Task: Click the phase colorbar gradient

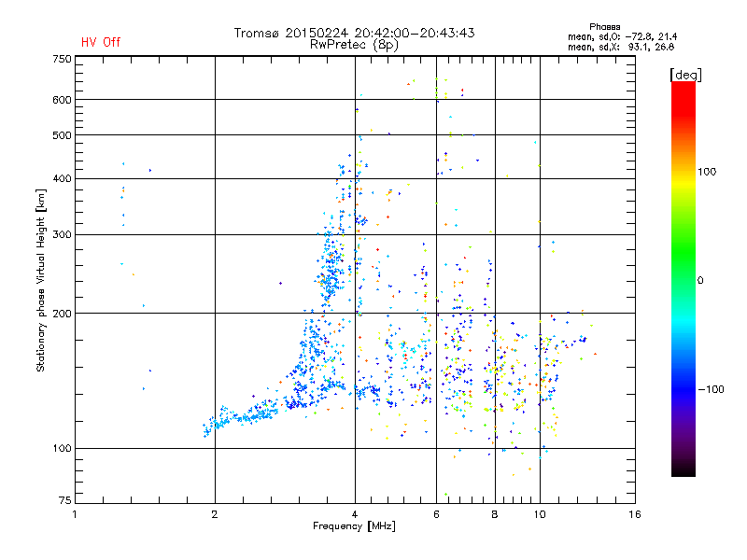Action: (684, 279)
